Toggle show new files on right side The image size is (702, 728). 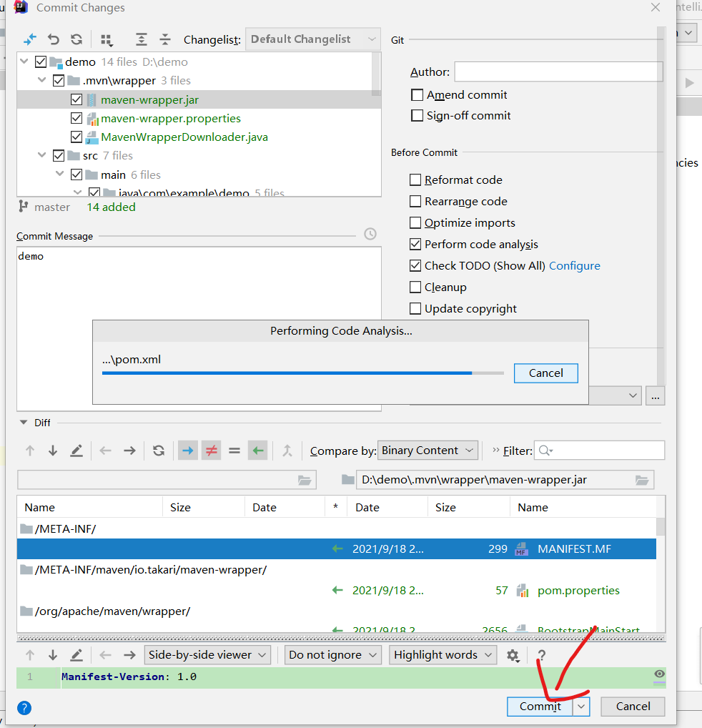[257, 451]
